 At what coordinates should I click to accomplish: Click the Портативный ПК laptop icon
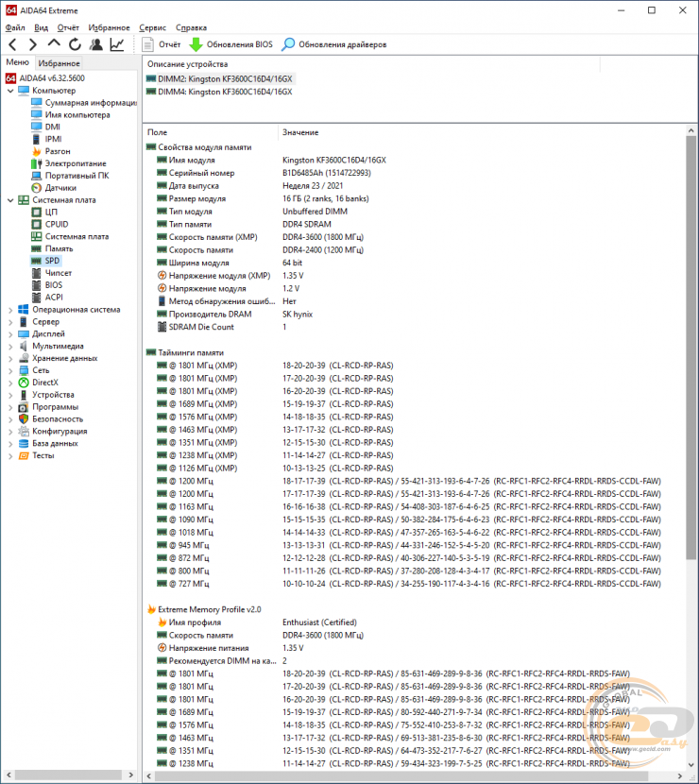pyautogui.click(x=36, y=176)
